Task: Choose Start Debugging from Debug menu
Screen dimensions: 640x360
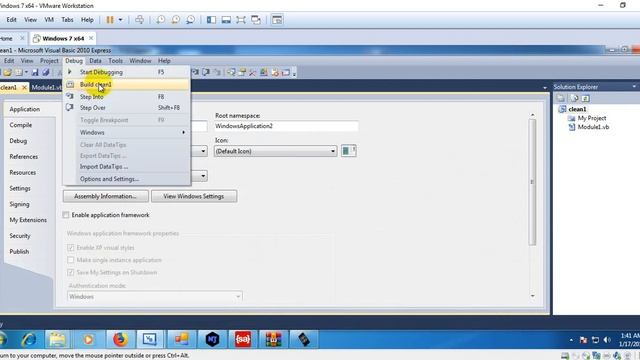Action: (127, 72)
